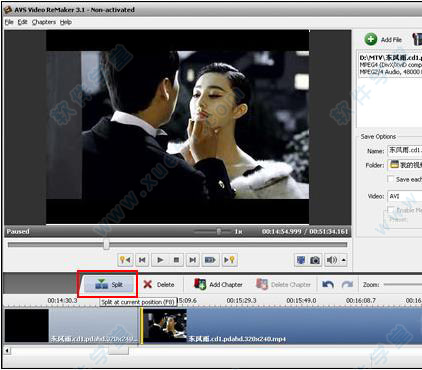This screenshot has width=422, height=370.
Task: Jump to previous chapter marker
Action: [125, 260]
